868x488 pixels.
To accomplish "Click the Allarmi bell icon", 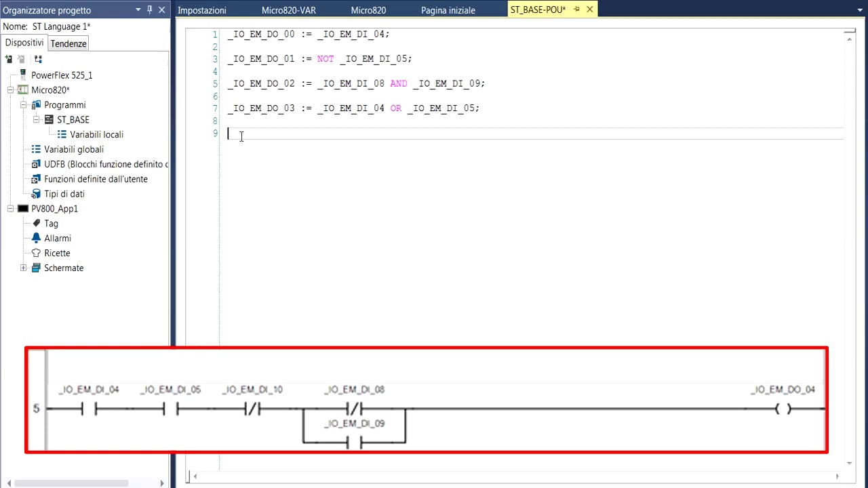I will (37, 239).
